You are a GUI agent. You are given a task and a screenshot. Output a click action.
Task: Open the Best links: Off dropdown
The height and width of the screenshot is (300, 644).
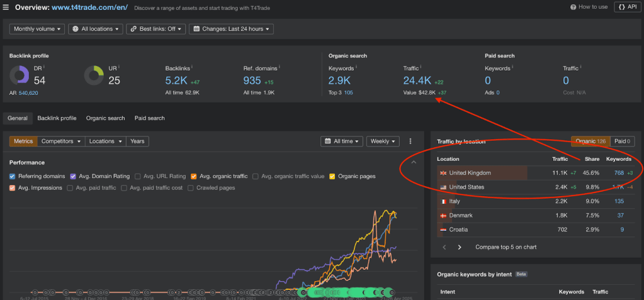tap(156, 29)
